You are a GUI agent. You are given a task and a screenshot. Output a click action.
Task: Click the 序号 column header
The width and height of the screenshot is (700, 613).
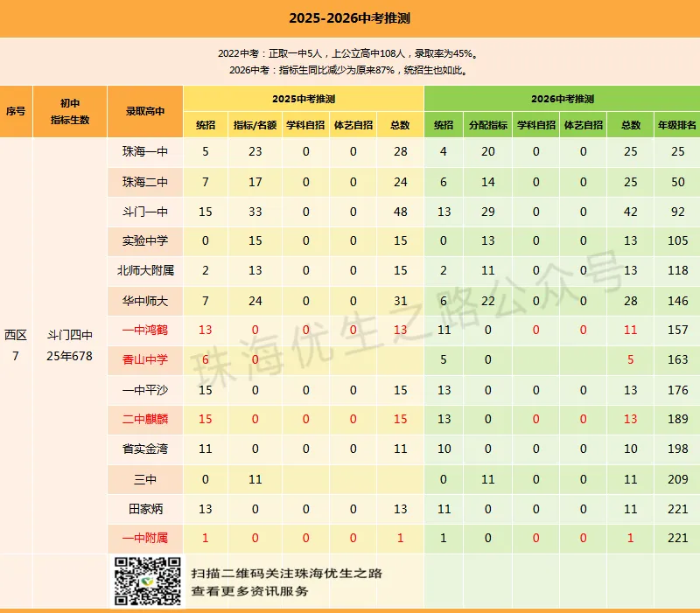16,111
